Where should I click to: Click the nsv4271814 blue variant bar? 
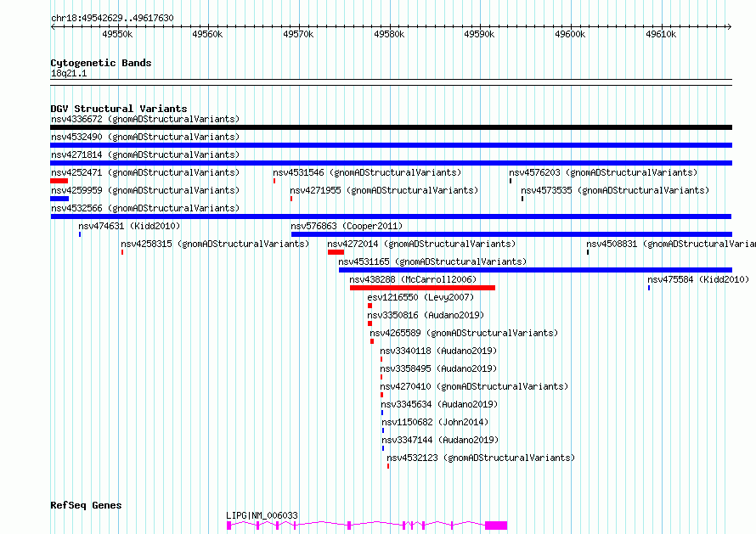[x=391, y=163]
